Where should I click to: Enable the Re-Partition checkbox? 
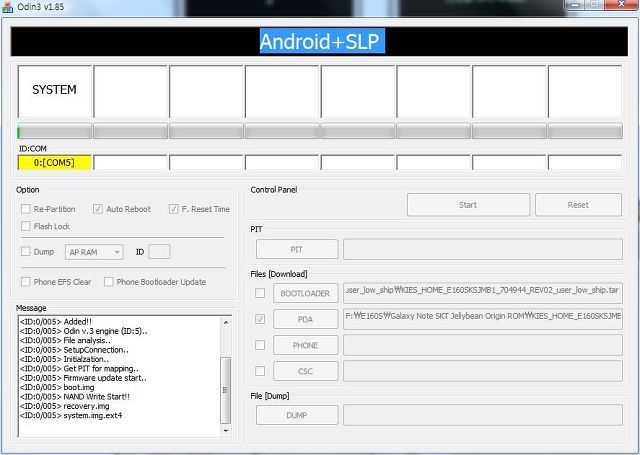coord(26,209)
